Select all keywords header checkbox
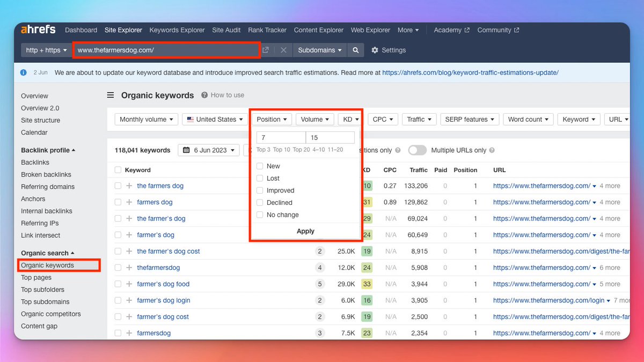Image resolution: width=644 pixels, height=362 pixels. point(118,170)
